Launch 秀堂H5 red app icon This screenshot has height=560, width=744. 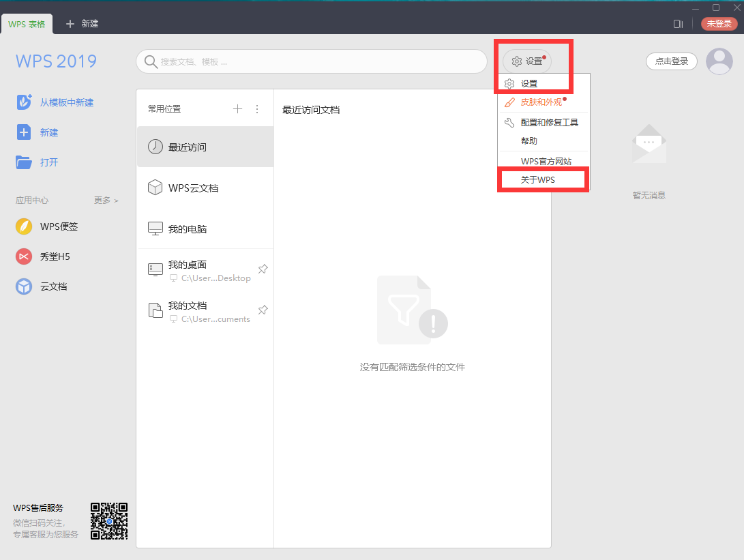coord(24,256)
